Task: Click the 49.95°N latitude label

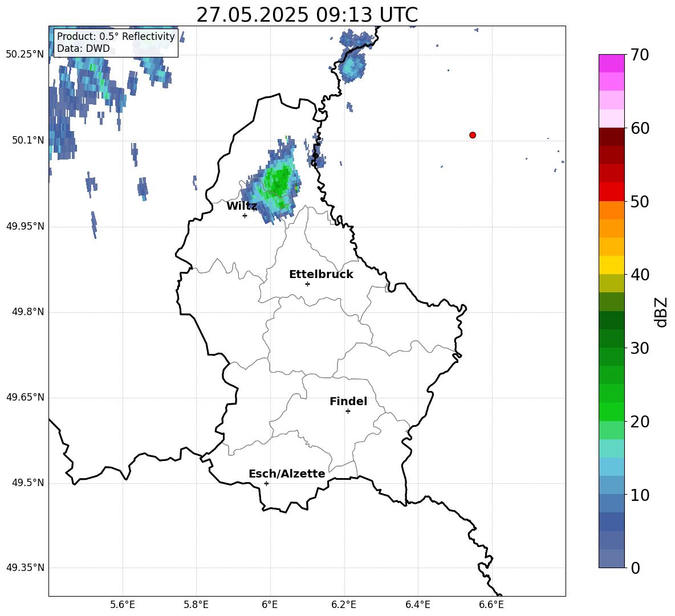Action: coord(25,226)
